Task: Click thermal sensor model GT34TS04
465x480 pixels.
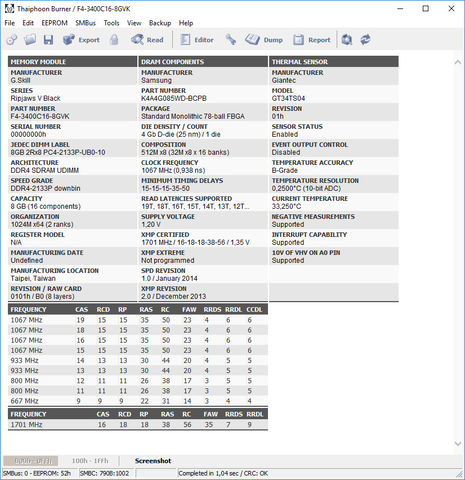Action: coord(288,98)
